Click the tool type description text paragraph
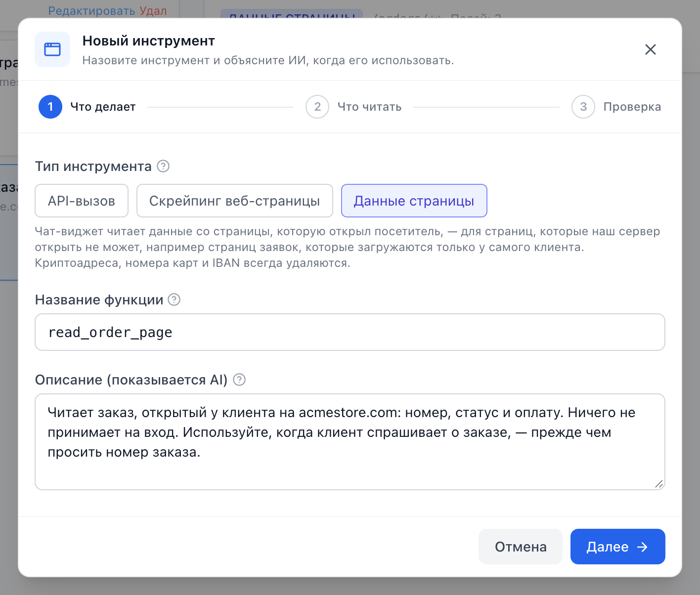The image size is (700, 595). pyautogui.click(x=348, y=247)
